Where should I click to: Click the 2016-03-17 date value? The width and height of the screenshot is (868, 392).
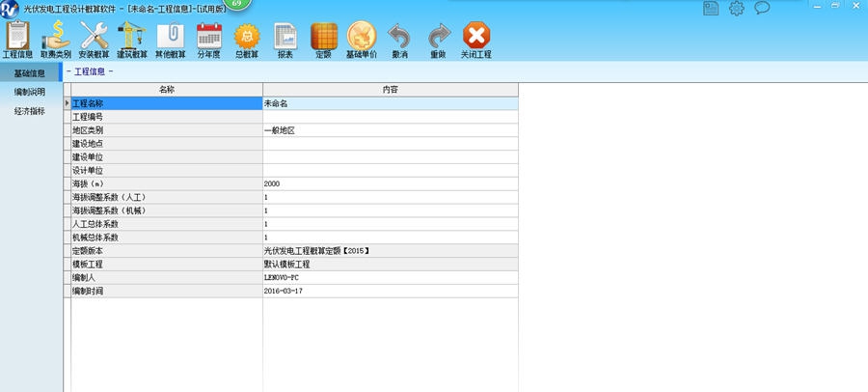(x=391, y=291)
